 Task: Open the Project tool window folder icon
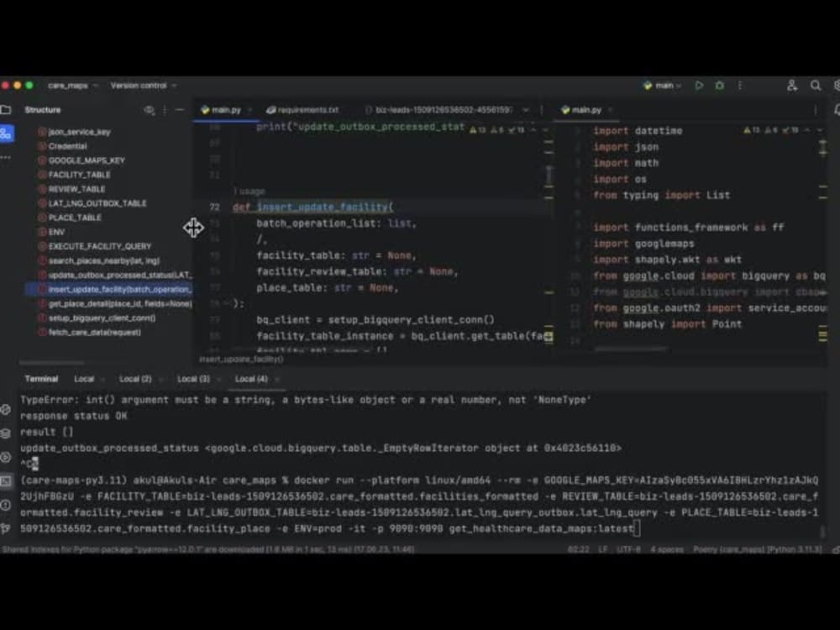tap(7, 110)
